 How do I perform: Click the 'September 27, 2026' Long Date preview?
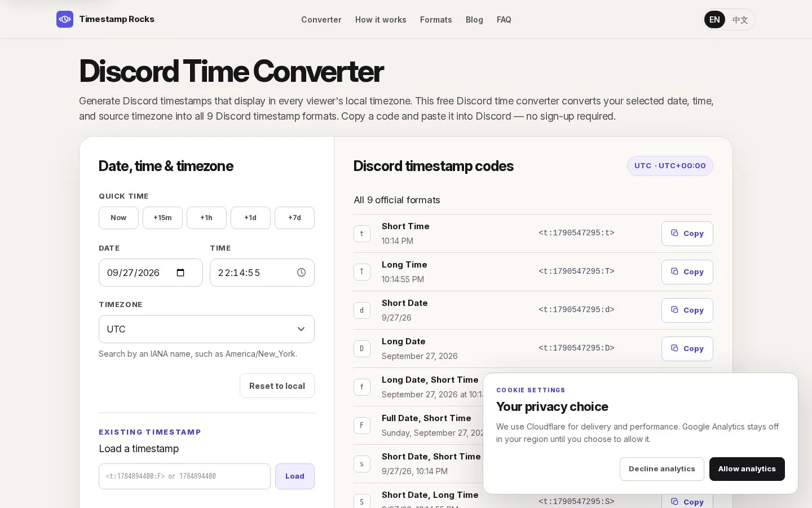click(420, 356)
